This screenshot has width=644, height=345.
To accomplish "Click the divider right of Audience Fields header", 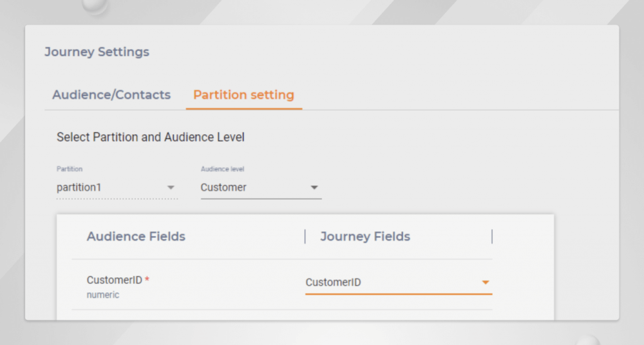I will pos(305,237).
